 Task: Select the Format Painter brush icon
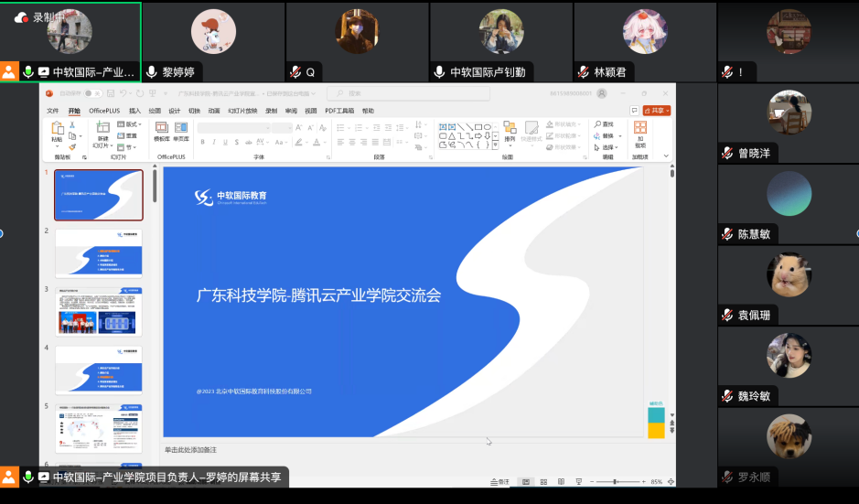click(72, 147)
